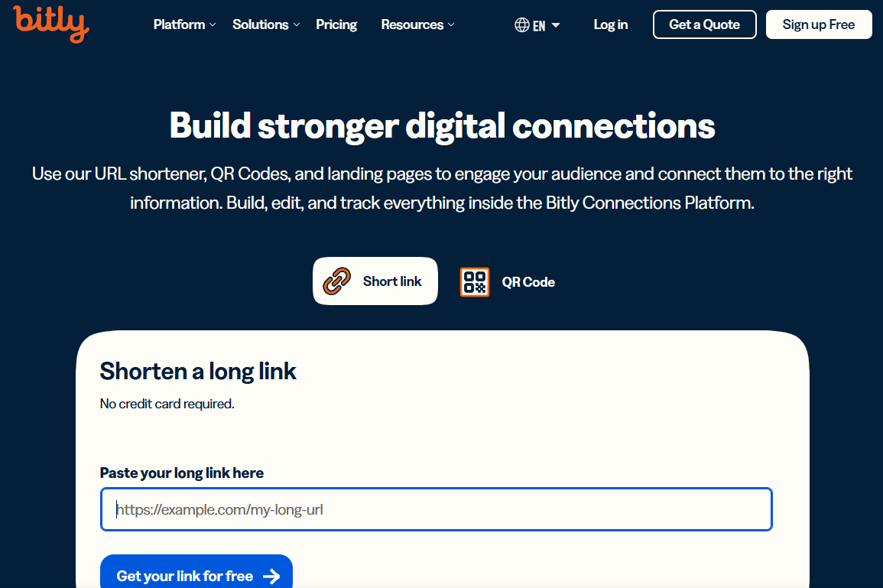Open the Platform menu
The image size is (883, 588).
tap(179, 24)
